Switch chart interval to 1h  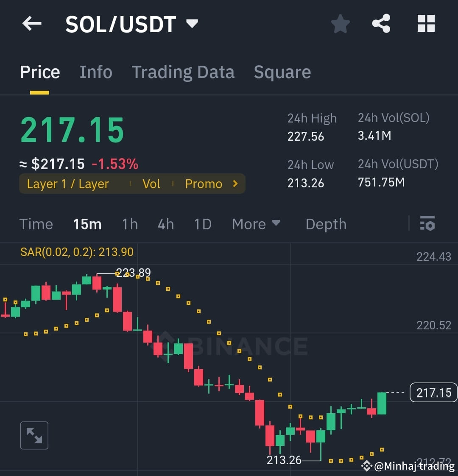130,224
